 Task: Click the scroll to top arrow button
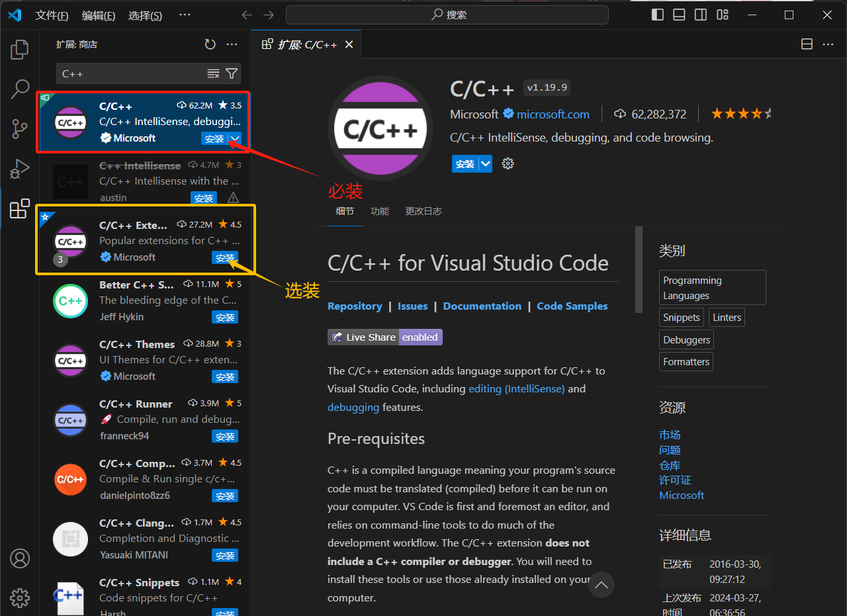click(602, 585)
